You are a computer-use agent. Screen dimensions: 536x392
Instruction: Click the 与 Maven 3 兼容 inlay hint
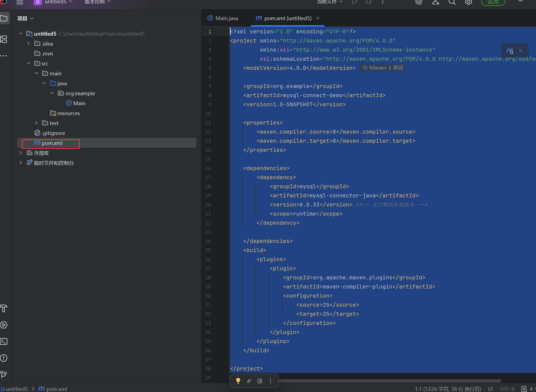pyautogui.click(x=383, y=68)
